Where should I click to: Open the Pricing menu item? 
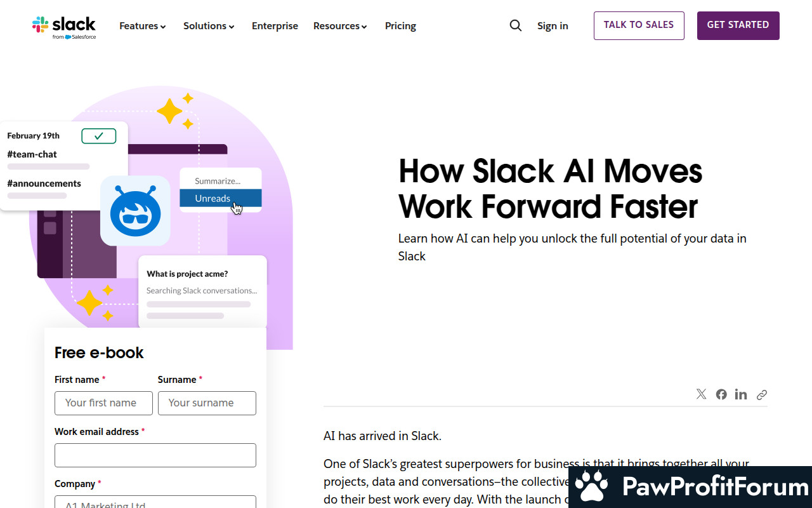(400, 26)
